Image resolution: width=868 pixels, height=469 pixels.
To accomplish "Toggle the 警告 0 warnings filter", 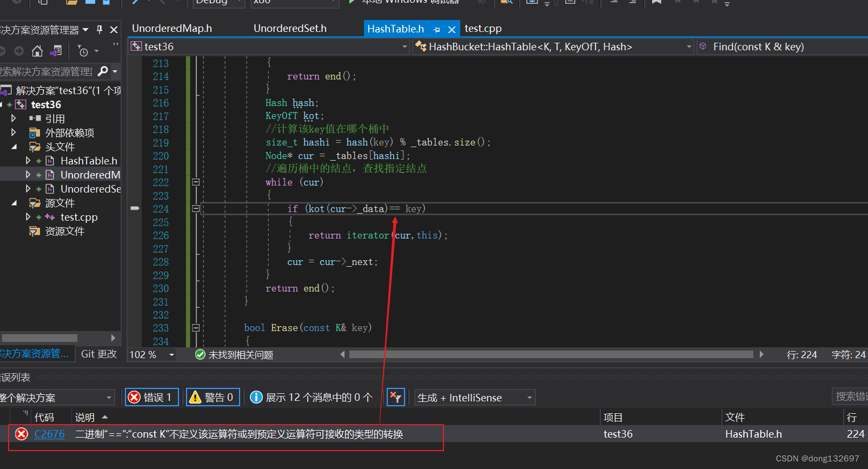I will pos(213,398).
